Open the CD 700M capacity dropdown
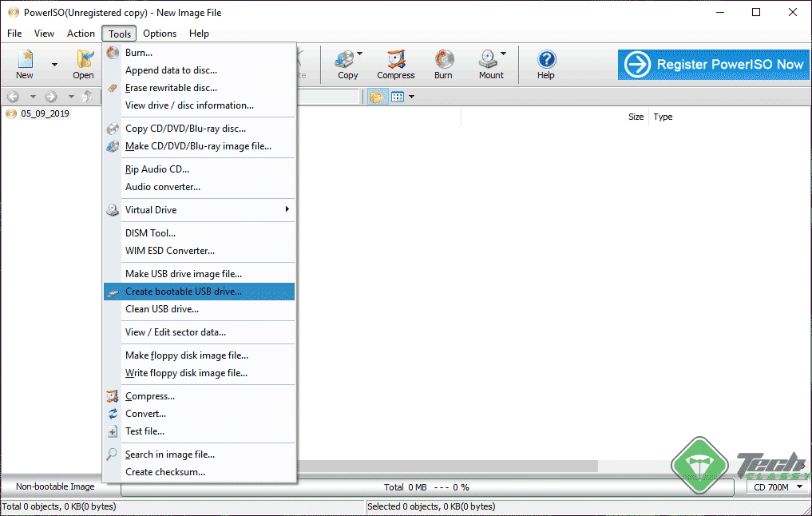812x516 pixels. tap(775, 487)
